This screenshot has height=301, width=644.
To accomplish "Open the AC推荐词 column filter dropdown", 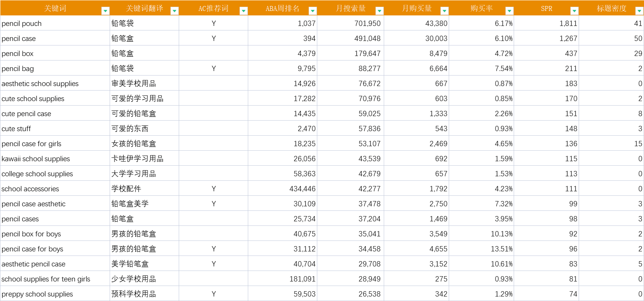I will coord(243,11).
